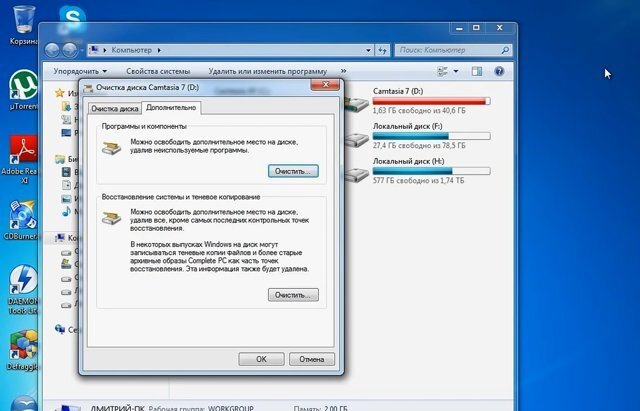
Task: Select the Local disk (F:) drive icon
Action: click(x=357, y=140)
